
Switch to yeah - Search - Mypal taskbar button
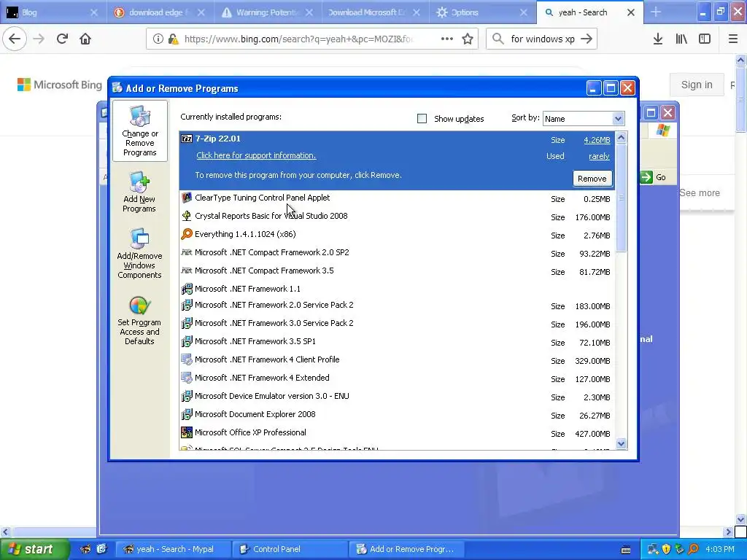[174, 549]
